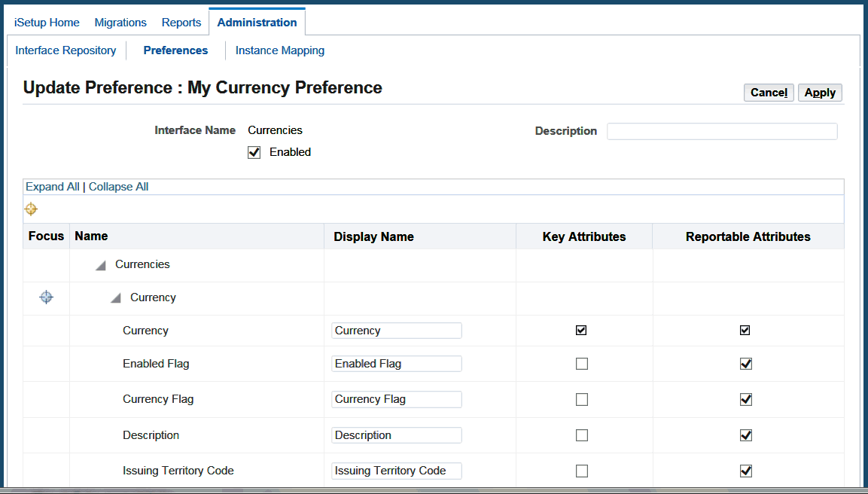Uncheck Reportable Attributes for Enabled Flag
Screen dimensions: 868x494
pos(746,364)
